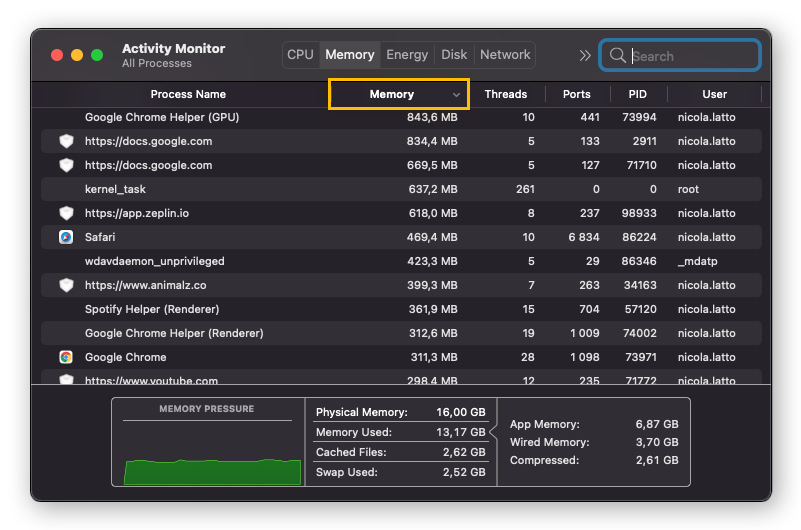Image resolution: width=801 pixels, height=530 pixels.
Task: Click the Compressed 2,61 GB entry
Action: [x=594, y=460]
